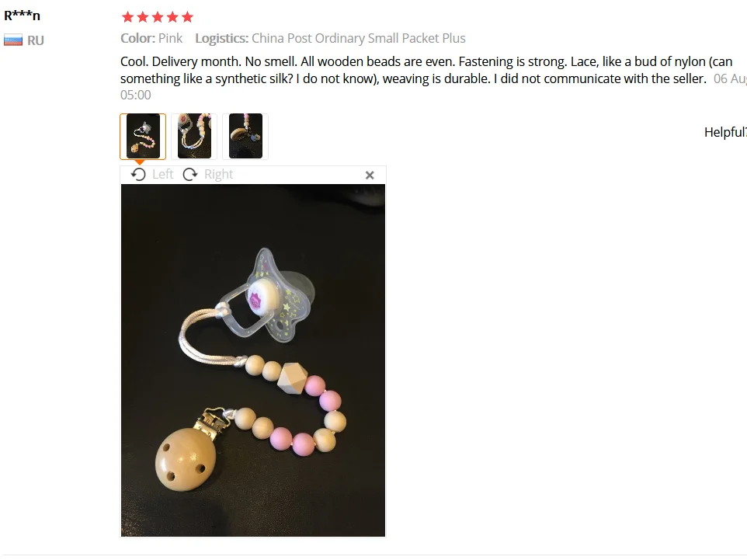Show the third review photo thumbnail

pos(246,136)
